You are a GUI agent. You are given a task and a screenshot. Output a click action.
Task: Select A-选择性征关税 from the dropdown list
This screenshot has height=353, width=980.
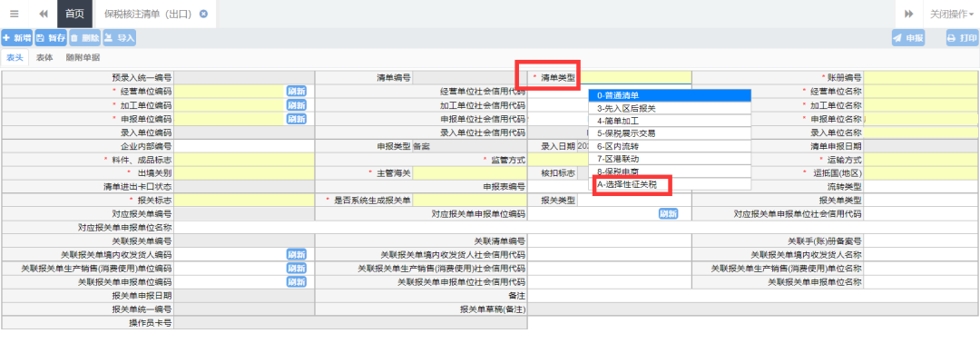click(x=670, y=184)
